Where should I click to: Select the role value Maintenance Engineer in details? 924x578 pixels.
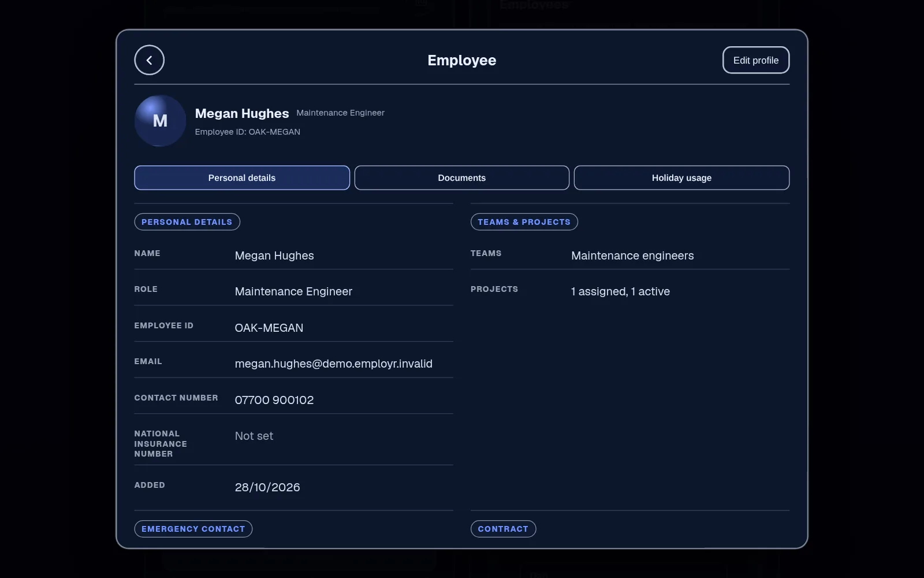293,291
